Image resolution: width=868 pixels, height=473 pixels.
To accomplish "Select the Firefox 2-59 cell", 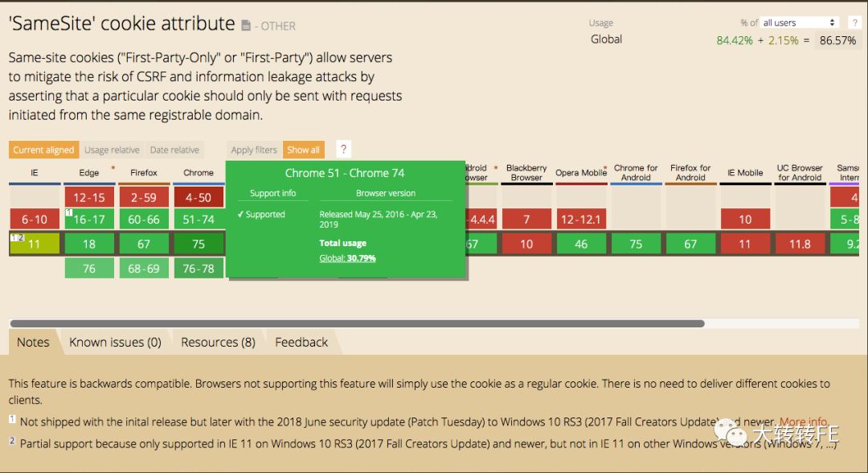I will pos(144,197).
